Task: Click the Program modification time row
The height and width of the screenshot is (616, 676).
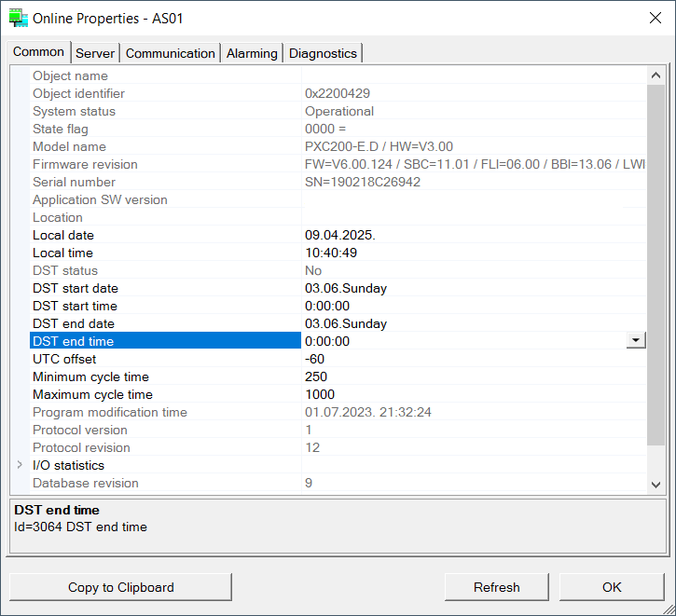Action: [338, 412]
